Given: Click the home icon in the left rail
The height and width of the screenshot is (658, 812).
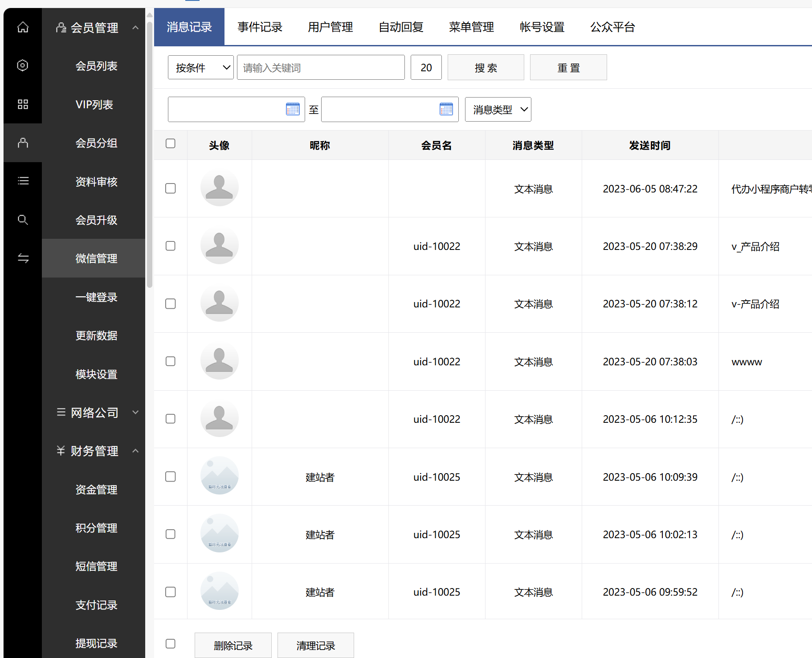Looking at the screenshot, I should coord(23,27).
